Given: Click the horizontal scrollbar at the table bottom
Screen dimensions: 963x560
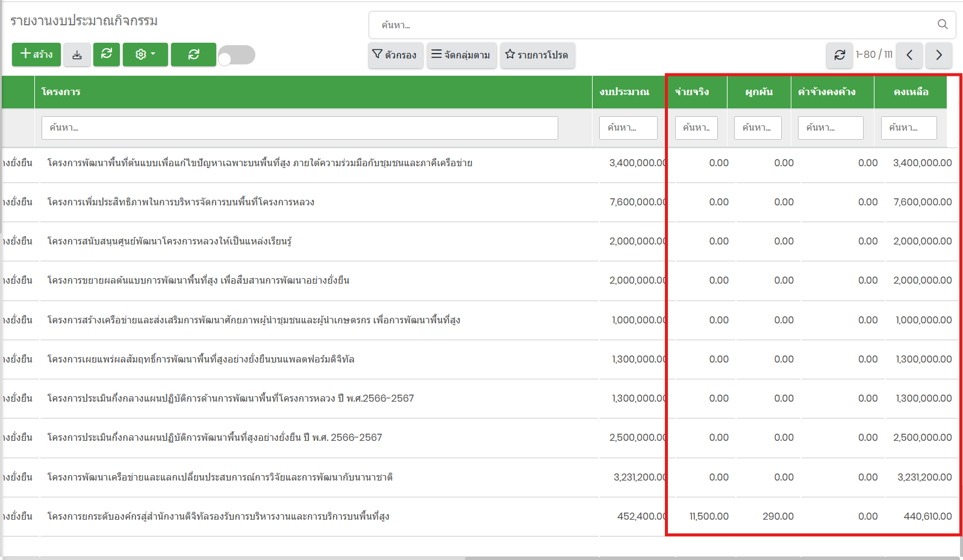Looking at the screenshot, I should pyautogui.click(x=711, y=558).
